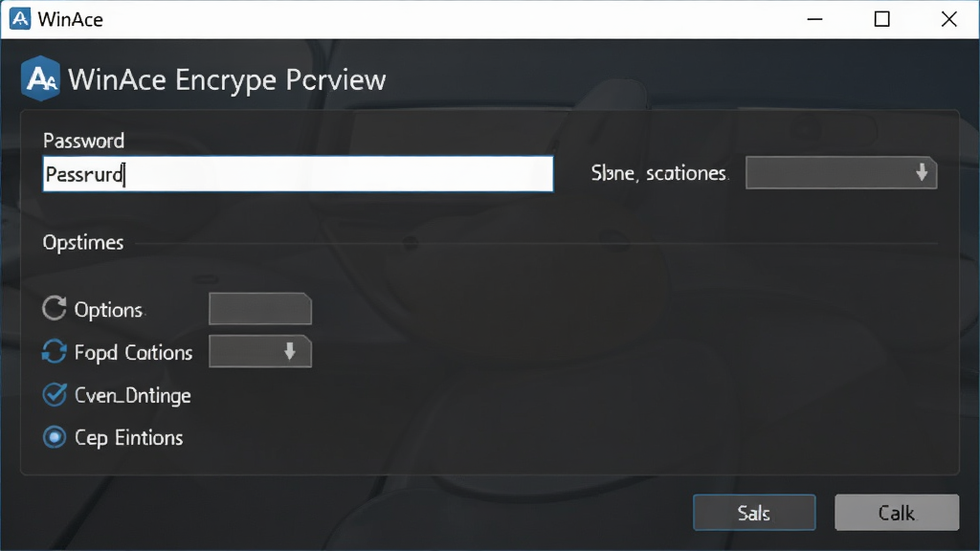
Task: Click the Options label text
Action: [109, 310]
